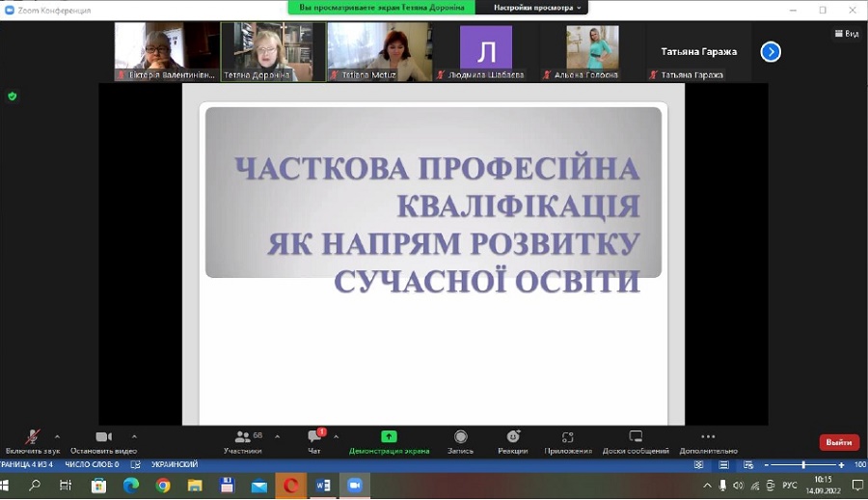Open the Участники participants list
Screen dimensions: 868x500
click(243, 437)
